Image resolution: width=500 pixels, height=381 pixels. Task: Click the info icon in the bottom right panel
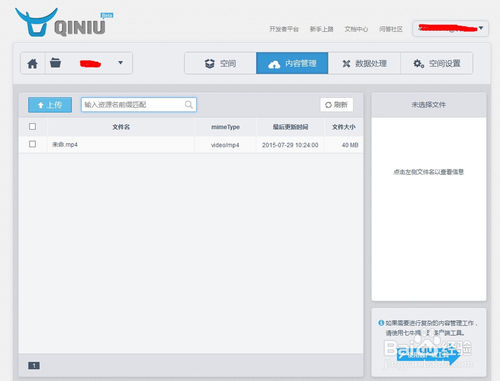tap(381, 323)
